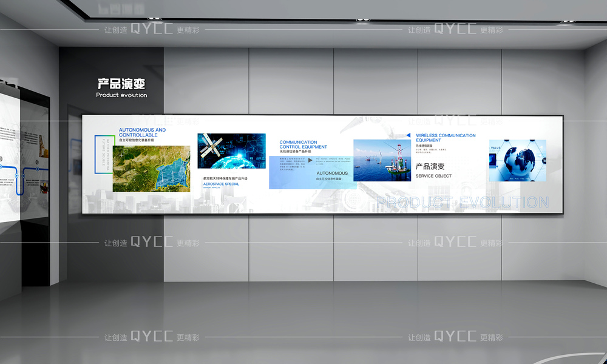Click 'AUTONOMOUS AND CONTROLLABLE' heading
This screenshot has height=364, width=607.
tap(142, 132)
